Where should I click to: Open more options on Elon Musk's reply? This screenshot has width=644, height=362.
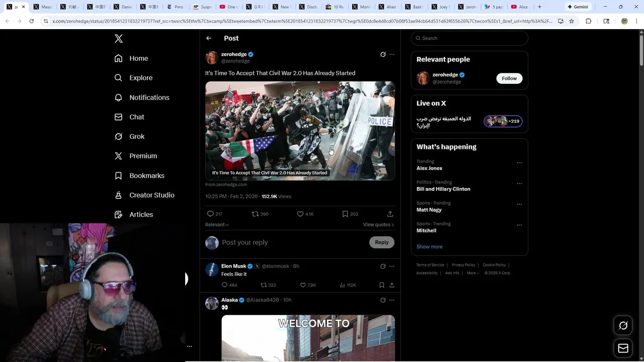tap(392, 266)
